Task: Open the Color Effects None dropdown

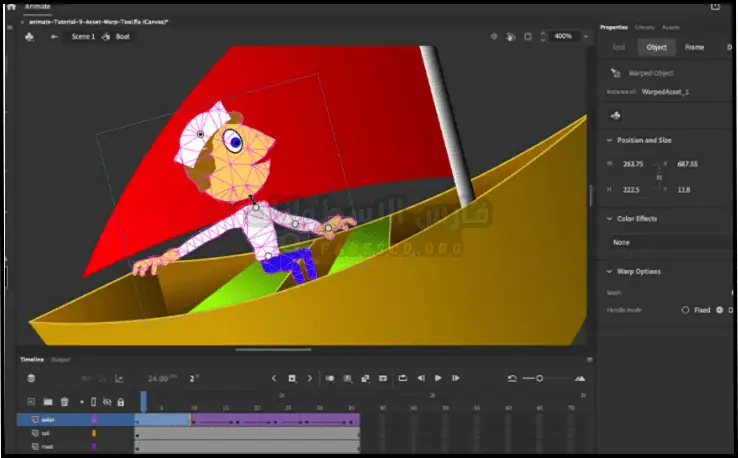Action: (x=670, y=242)
